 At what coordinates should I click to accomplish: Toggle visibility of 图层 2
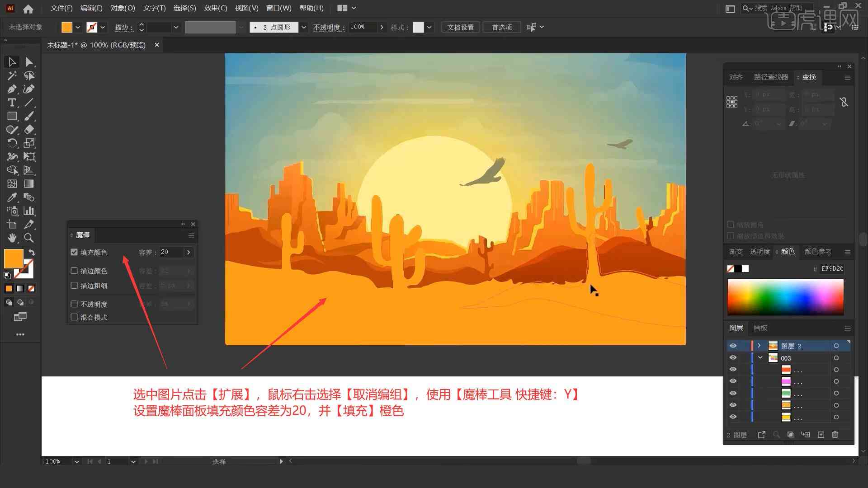pyautogui.click(x=733, y=346)
